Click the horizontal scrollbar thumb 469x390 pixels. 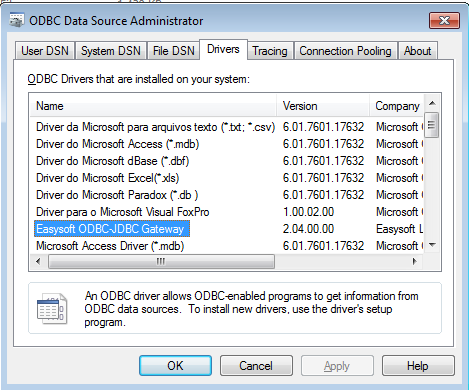click(161, 261)
